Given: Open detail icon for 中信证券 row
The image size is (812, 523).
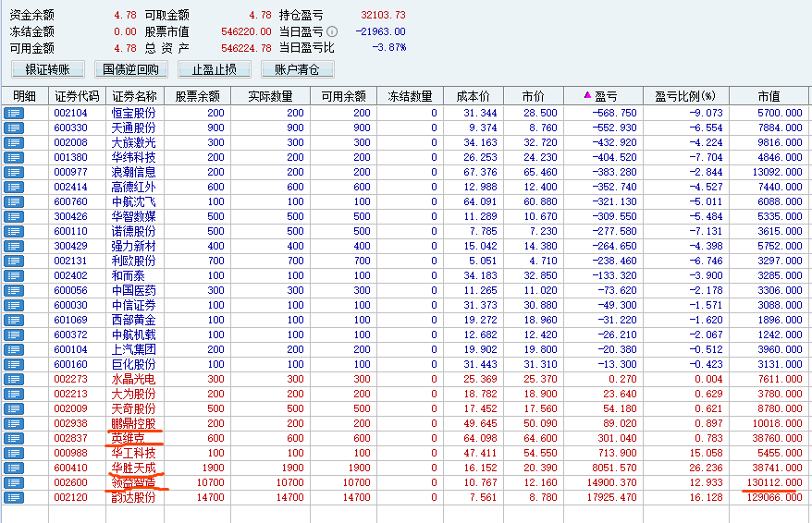Looking at the screenshot, I should pyautogui.click(x=14, y=305).
